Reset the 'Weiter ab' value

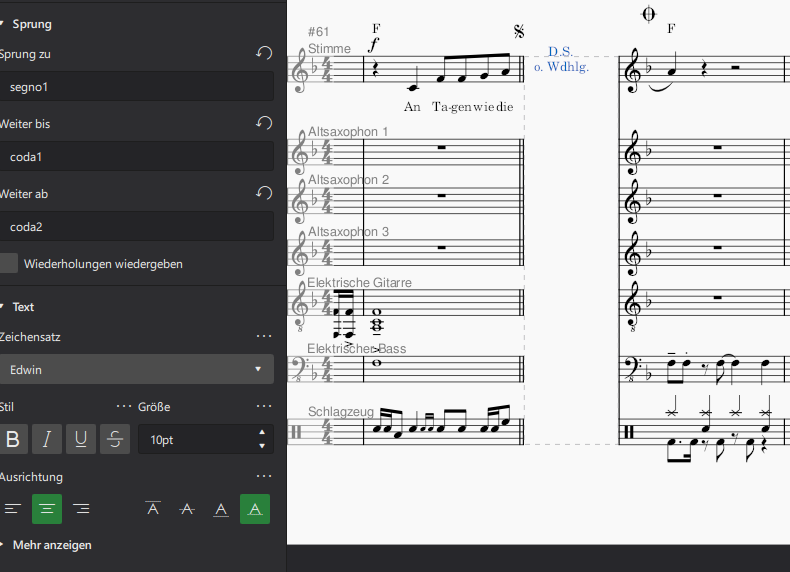point(264,194)
